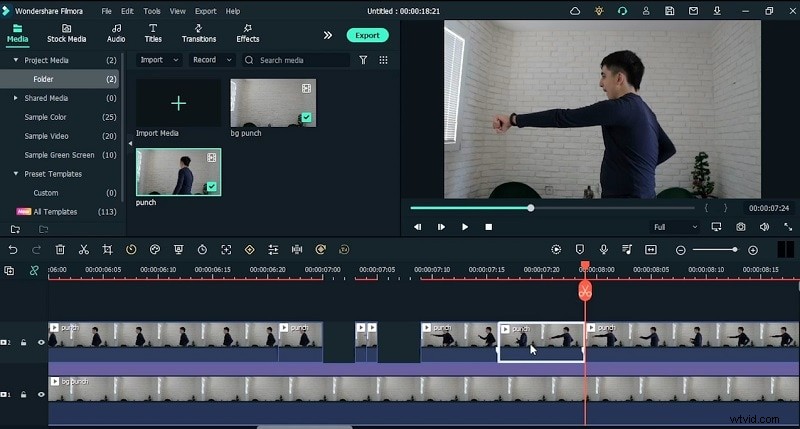Image resolution: width=800 pixels, height=429 pixels.
Task: Open the lightbulb tips icon
Action: tap(599, 11)
